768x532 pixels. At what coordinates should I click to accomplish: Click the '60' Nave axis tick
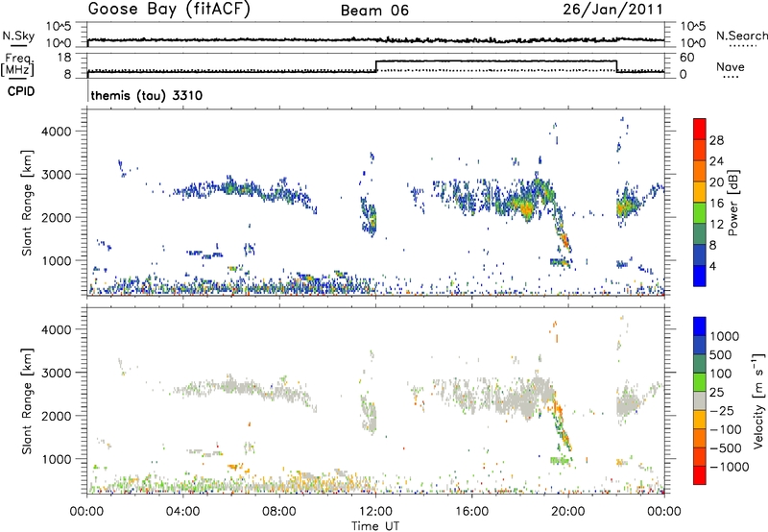click(686, 58)
